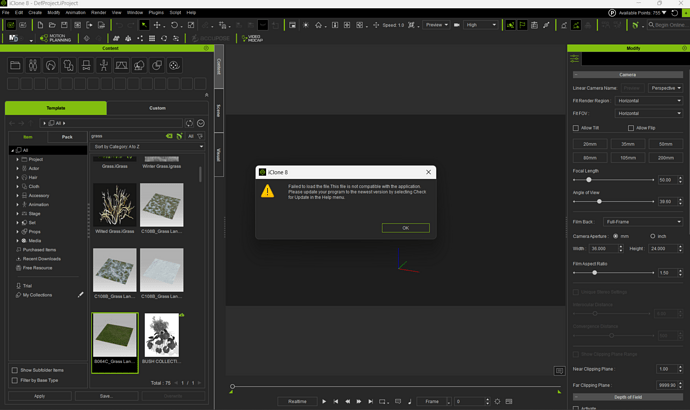Viewport: 690px width, 410px height.
Task: Open the Preview render mode dropdown
Action: pos(436,25)
